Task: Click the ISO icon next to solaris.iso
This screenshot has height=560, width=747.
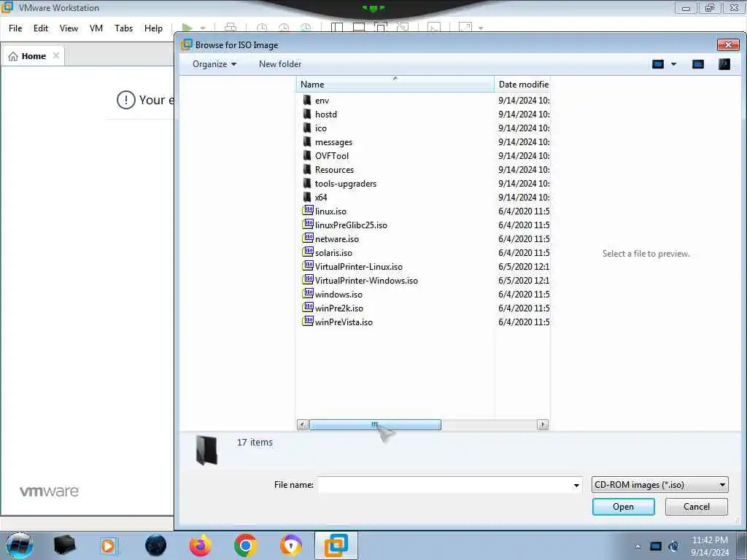Action: (x=308, y=252)
